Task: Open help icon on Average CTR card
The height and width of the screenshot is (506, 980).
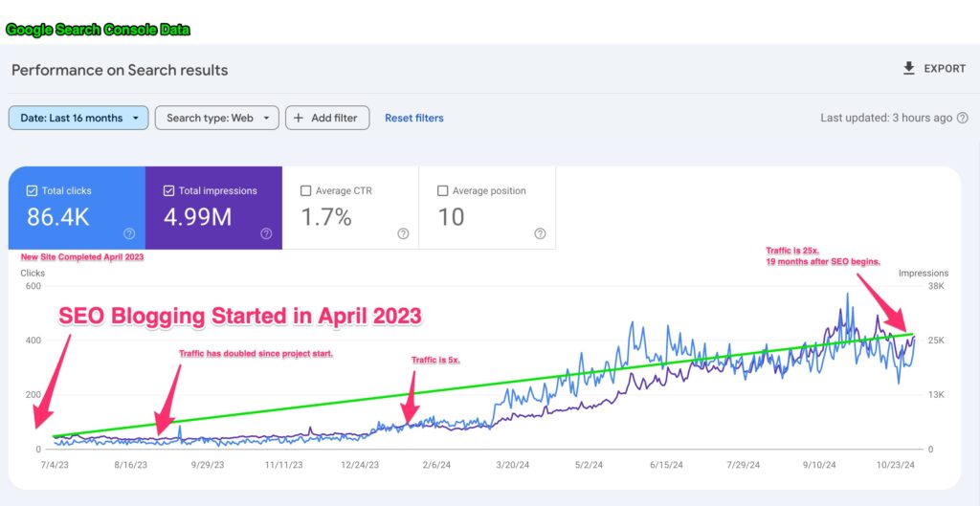Action: [x=403, y=233]
